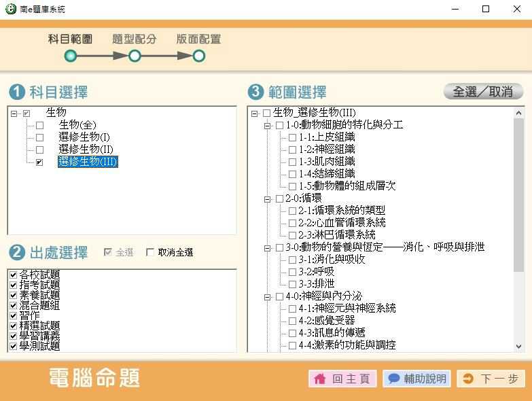Viewport: 532px width, 401px height.
Task: Select the 題型配分 step circle
Action: click(135, 56)
